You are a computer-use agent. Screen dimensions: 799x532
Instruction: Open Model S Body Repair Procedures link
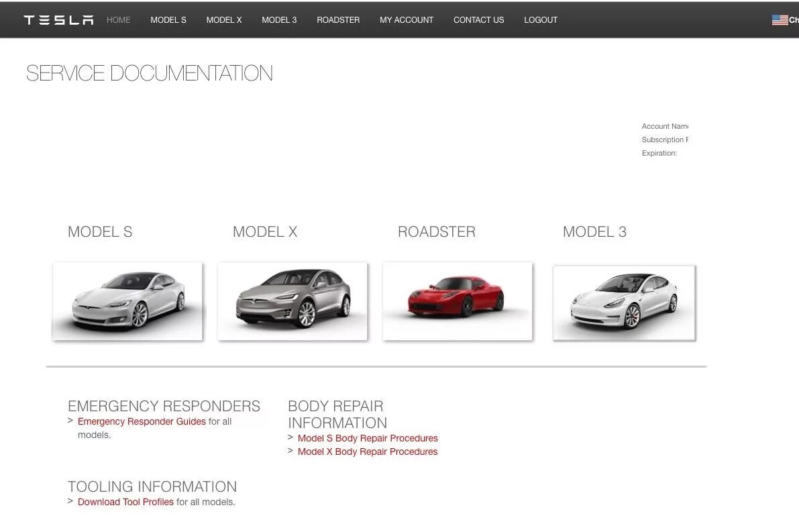pos(368,438)
